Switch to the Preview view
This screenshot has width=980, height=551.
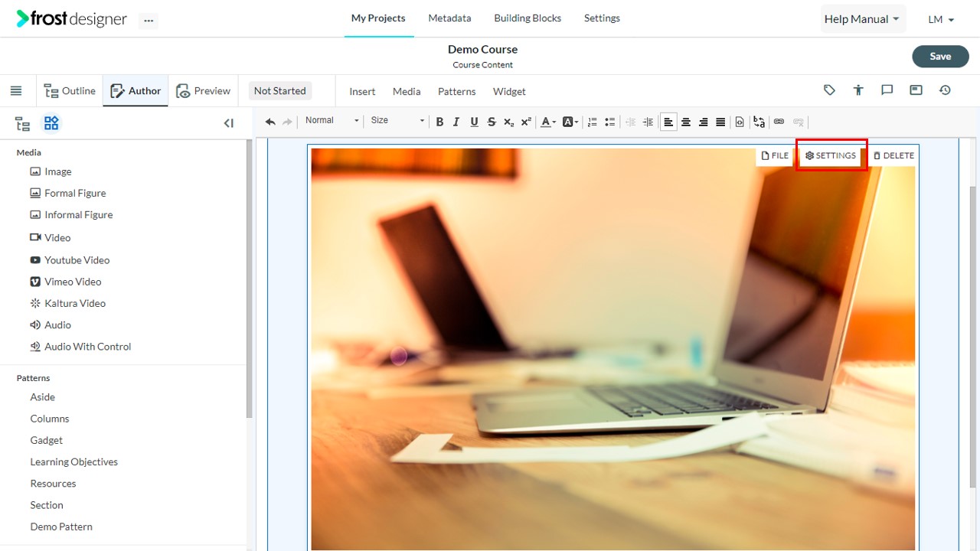(203, 91)
